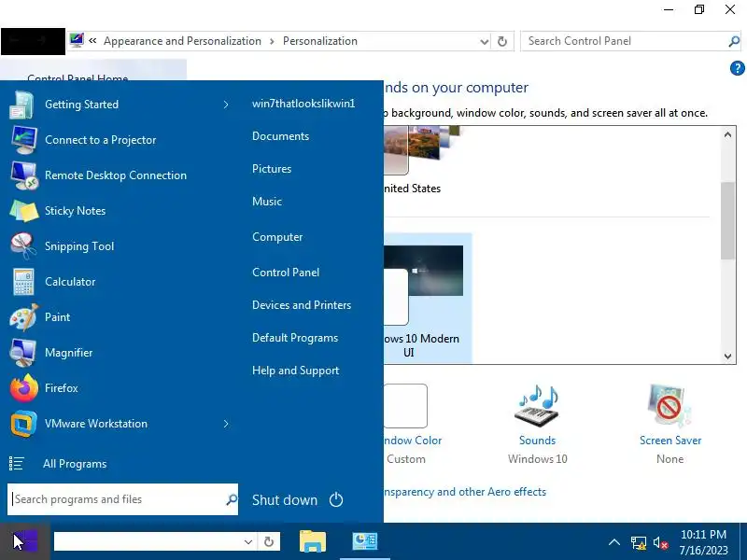This screenshot has width=747, height=560.
Task: Open Default Programs
Action: (295, 338)
